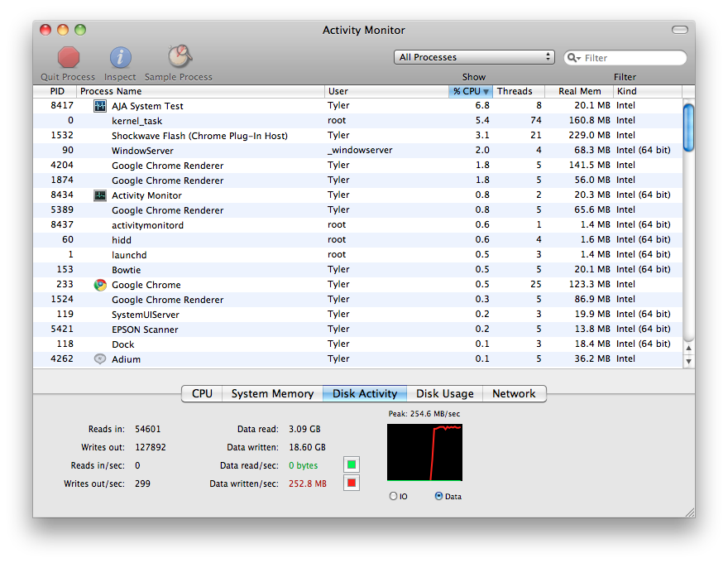This screenshot has width=728, height=563.
Task: Select the Disk Activity tab
Action: pyautogui.click(x=365, y=393)
